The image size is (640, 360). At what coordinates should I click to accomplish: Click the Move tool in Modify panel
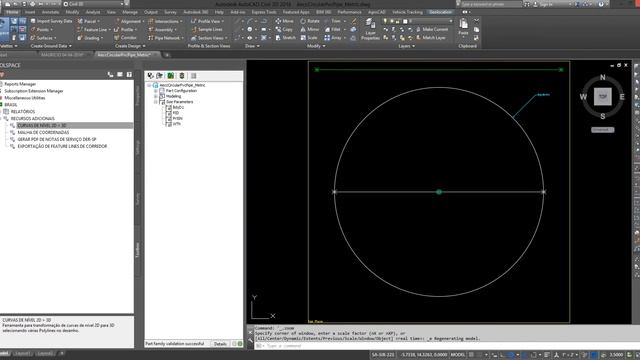pos(284,21)
